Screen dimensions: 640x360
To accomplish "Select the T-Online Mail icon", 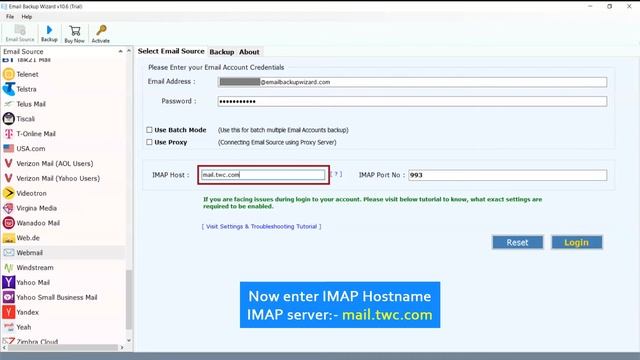I will pos(9,133).
